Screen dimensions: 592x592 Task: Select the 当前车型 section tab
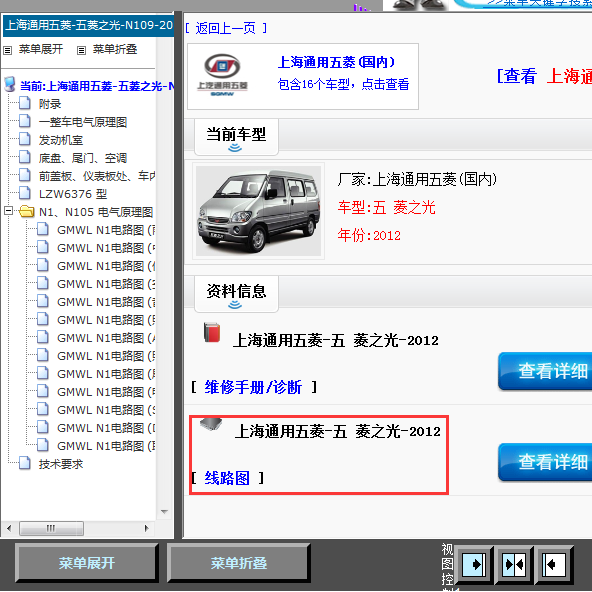[236, 136]
